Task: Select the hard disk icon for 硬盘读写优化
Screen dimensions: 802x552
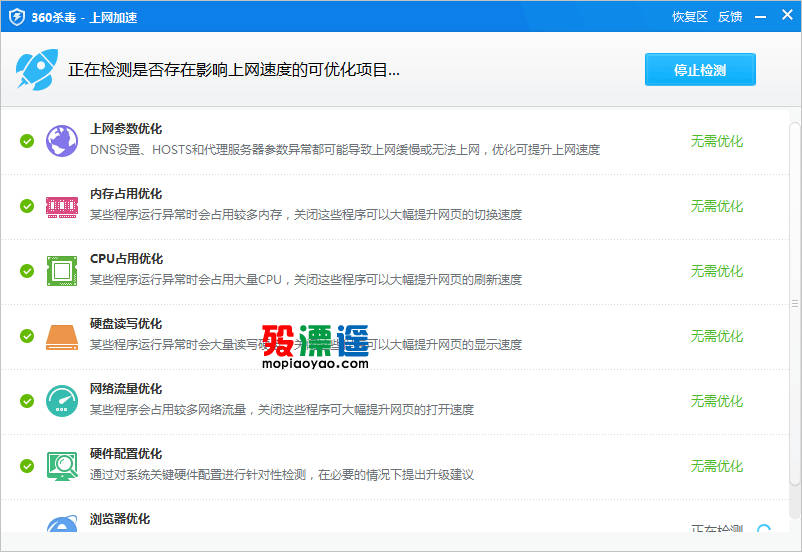Action: [62, 337]
